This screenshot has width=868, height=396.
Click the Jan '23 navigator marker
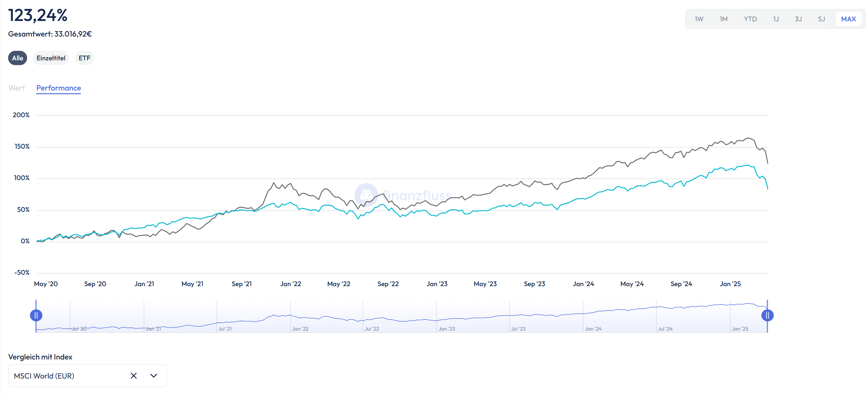click(446, 328)
